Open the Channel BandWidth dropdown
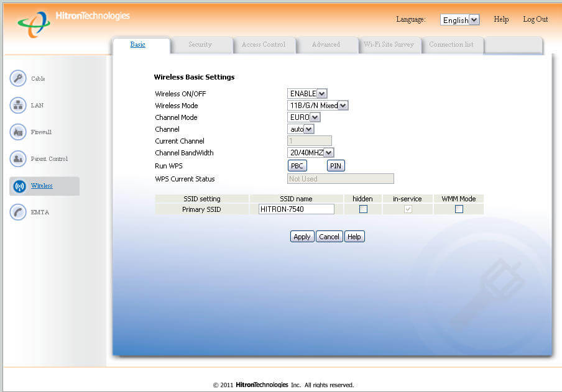The width and height of the screenshot is (562, 392). [311, 153]
